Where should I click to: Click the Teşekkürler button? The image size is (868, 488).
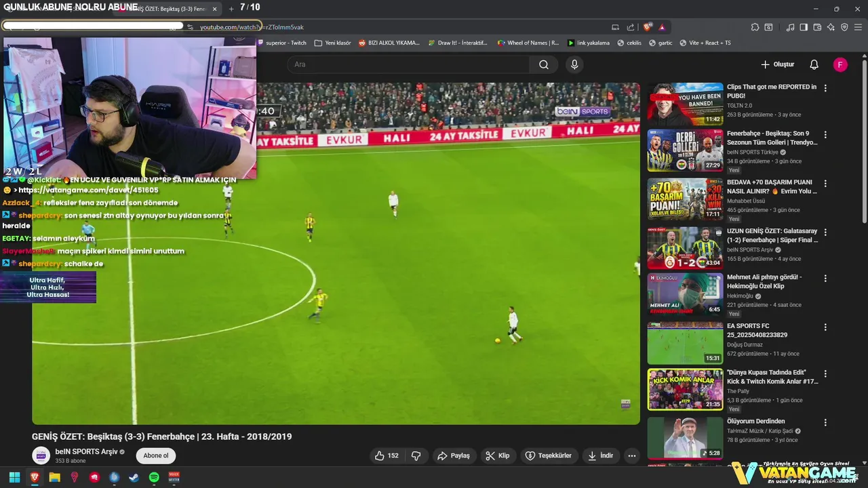click(549, 455)
